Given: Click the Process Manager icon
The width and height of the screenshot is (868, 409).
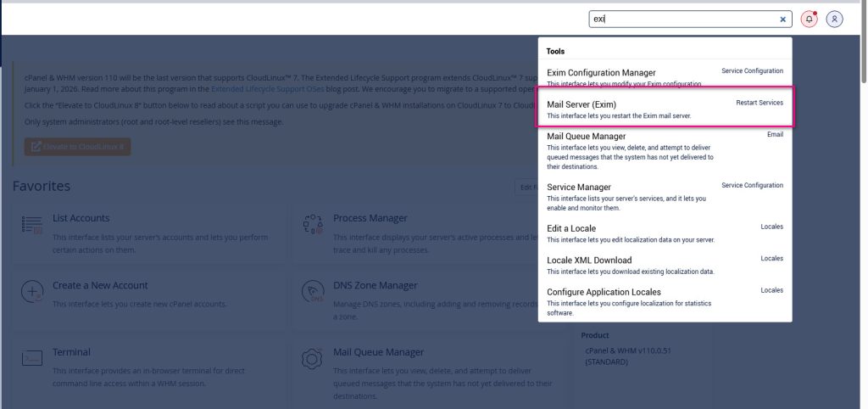Looking at the screenshot, I should point(312,225).
